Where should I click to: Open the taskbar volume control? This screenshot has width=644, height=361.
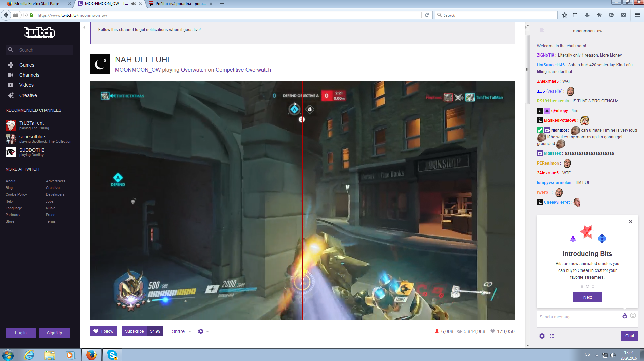pyautogui.click(x=613, y=355)
